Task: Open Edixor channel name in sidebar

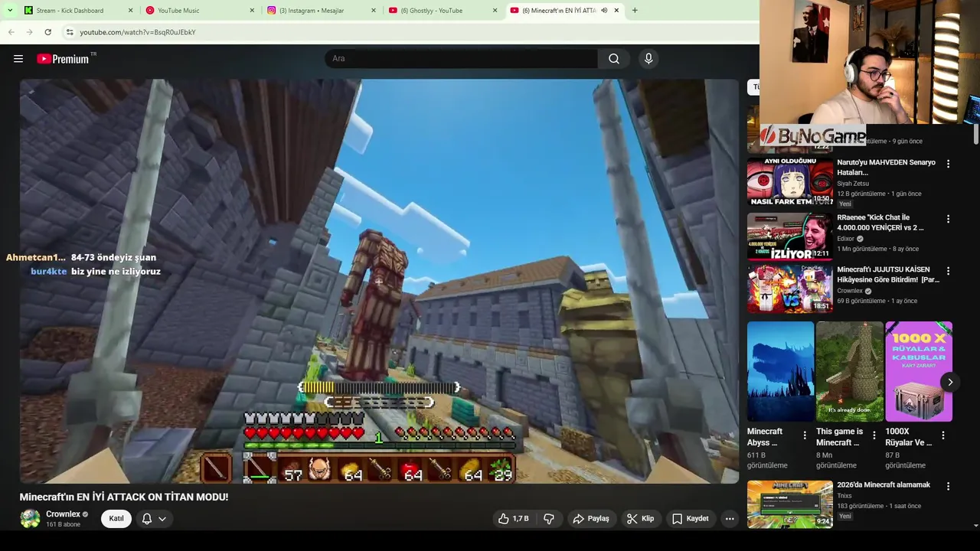Action: [845, 239]
